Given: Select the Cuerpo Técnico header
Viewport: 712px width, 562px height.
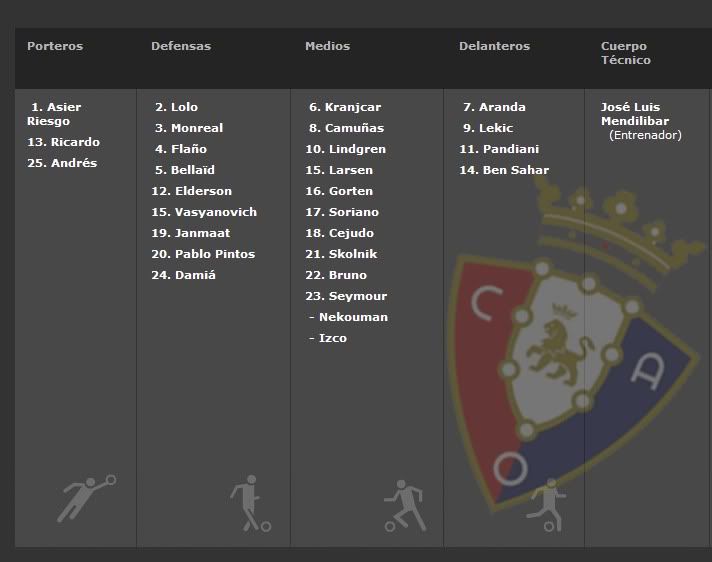Looking at the screenshot, I should [x=626, y=53].
